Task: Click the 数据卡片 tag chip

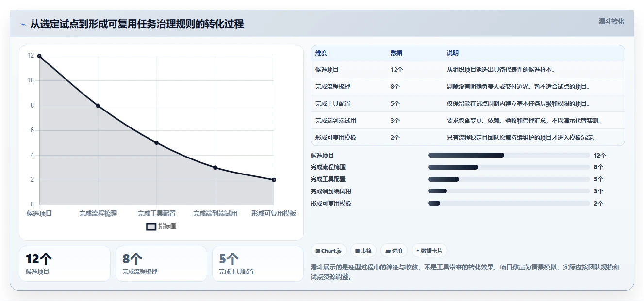Action: tap(429, 251)
